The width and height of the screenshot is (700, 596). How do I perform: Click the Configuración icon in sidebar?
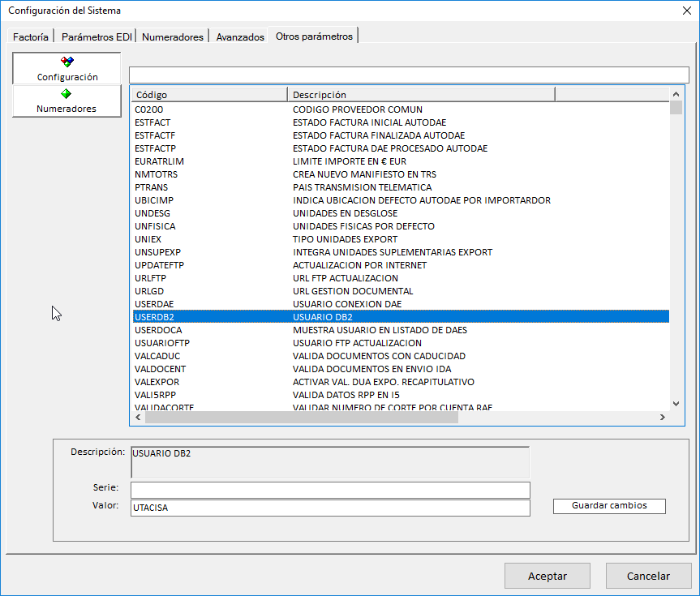67,62
